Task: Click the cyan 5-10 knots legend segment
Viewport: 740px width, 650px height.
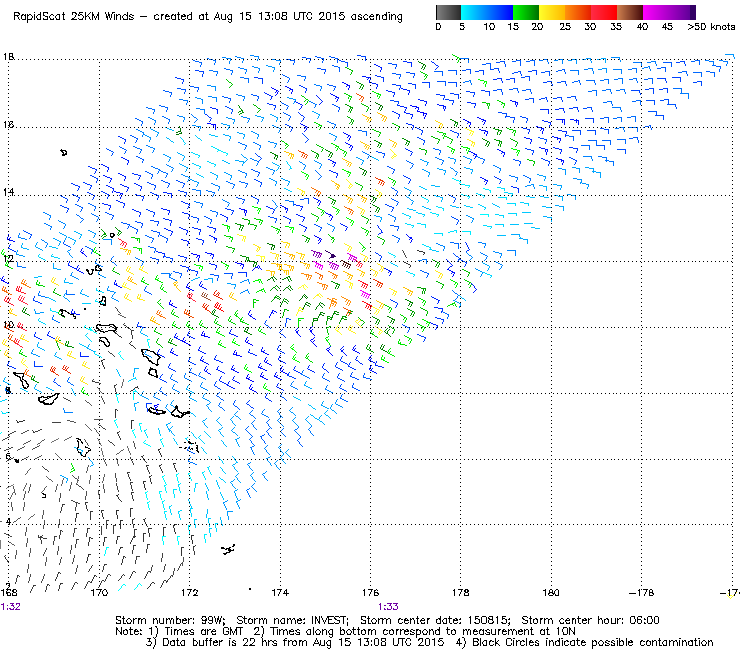Action: point(474,12)
